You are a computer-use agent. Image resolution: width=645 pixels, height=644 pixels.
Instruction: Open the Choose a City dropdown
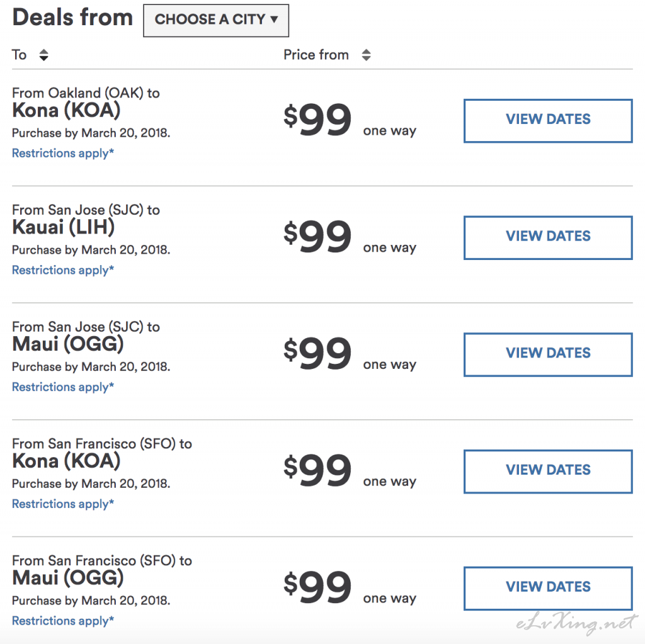(x=216, y=20)
